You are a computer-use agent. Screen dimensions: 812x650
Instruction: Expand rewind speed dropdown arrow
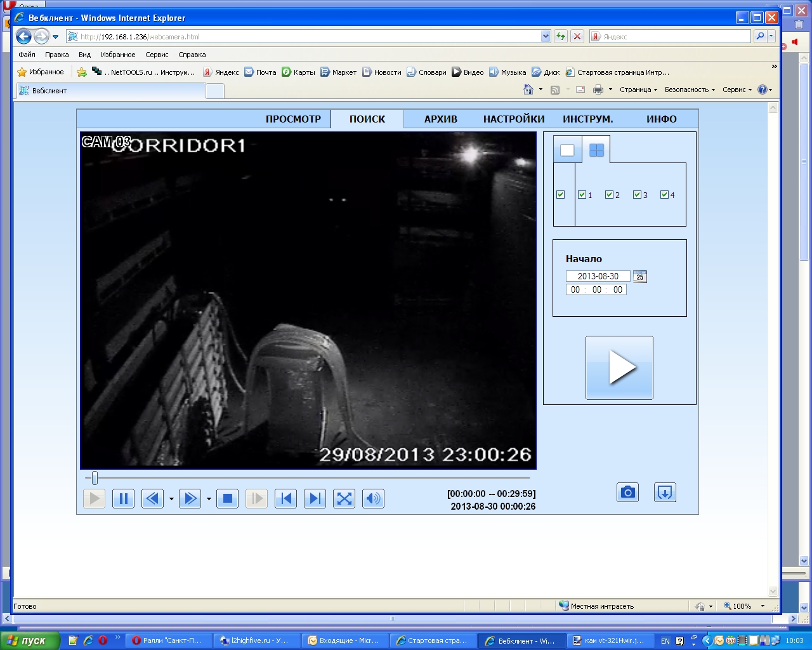[x=171, y=500]
